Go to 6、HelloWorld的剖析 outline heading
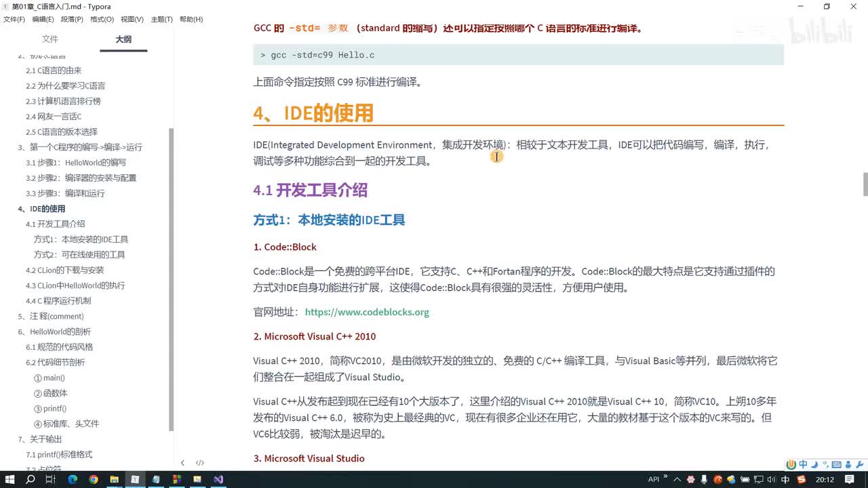The height and width of the screenshot is (488, 868). 54,332
